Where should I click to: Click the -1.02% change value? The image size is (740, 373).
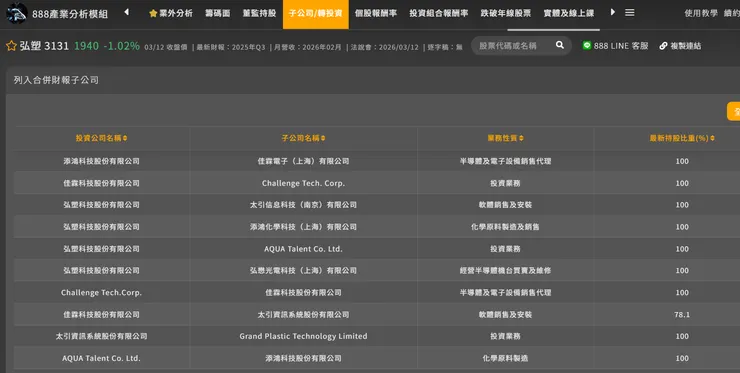tap(122, 46)
